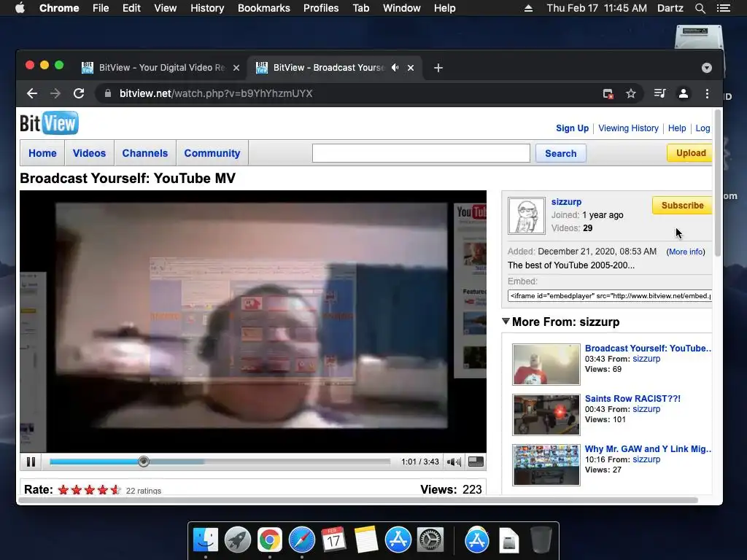Open the Bookmarks menu in menu bar
This screenshot has height=560, width=747.
click(x=264, y=8)
